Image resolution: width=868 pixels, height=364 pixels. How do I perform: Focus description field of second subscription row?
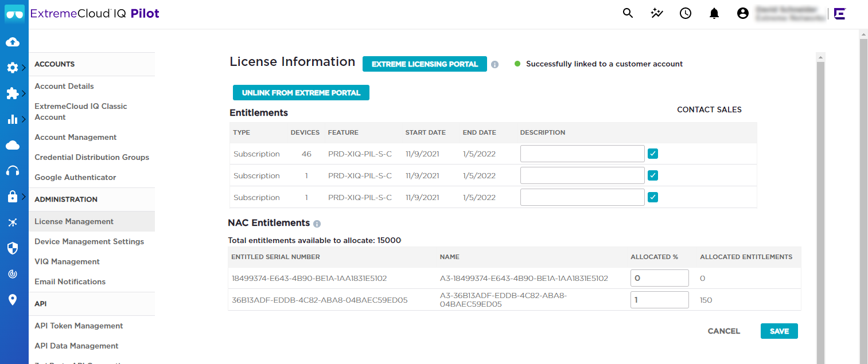click(x=582, y=175)
